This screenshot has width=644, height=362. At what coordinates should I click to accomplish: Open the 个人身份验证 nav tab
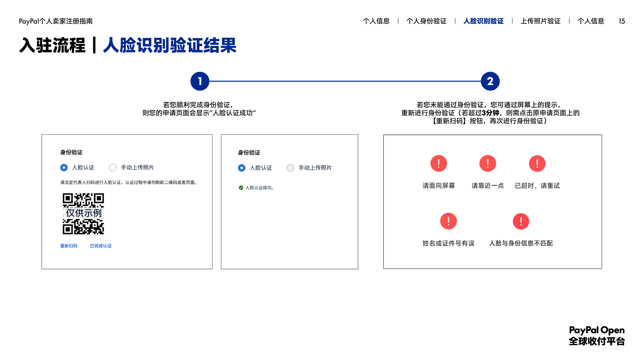pos(427,21)
